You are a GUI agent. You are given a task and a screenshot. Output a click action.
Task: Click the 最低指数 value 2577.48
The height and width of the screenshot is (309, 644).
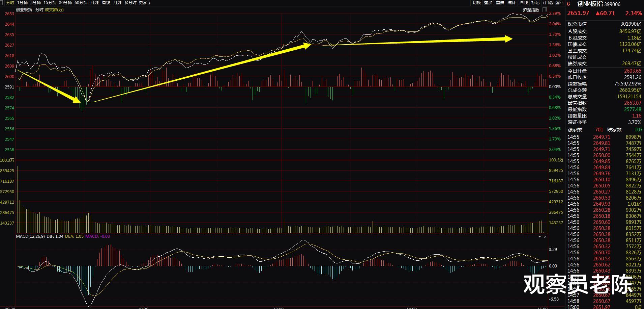pos(633,109)
